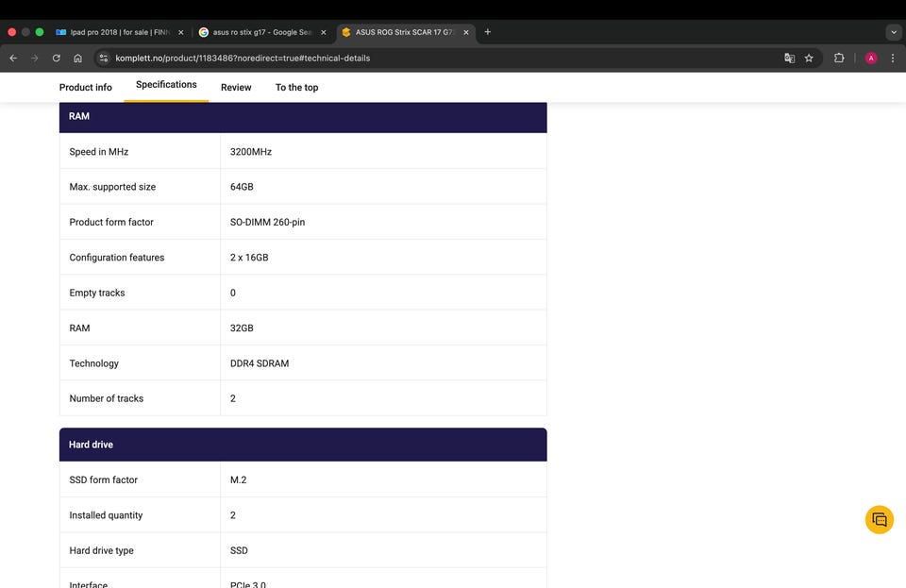
Task: Open the Chrome profile avatar
Action: click(x=871, y=58)
